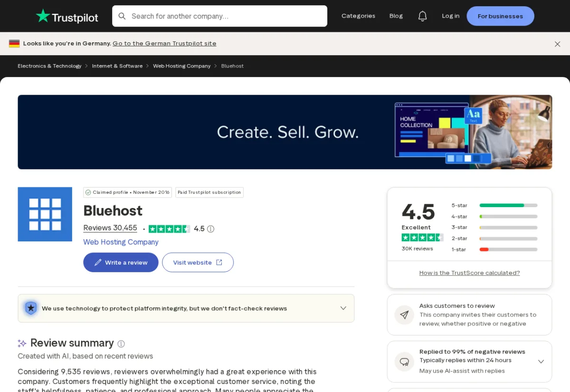This screenshot has height=392, width=570.
Task: Click the paper plane invite icon
Action: [x=404, y=315]
